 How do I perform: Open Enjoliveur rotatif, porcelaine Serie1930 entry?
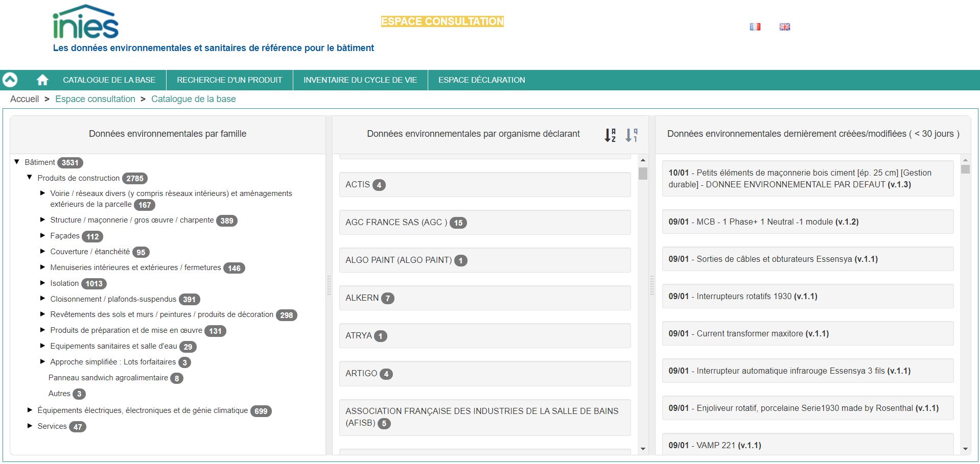[808, 408]
